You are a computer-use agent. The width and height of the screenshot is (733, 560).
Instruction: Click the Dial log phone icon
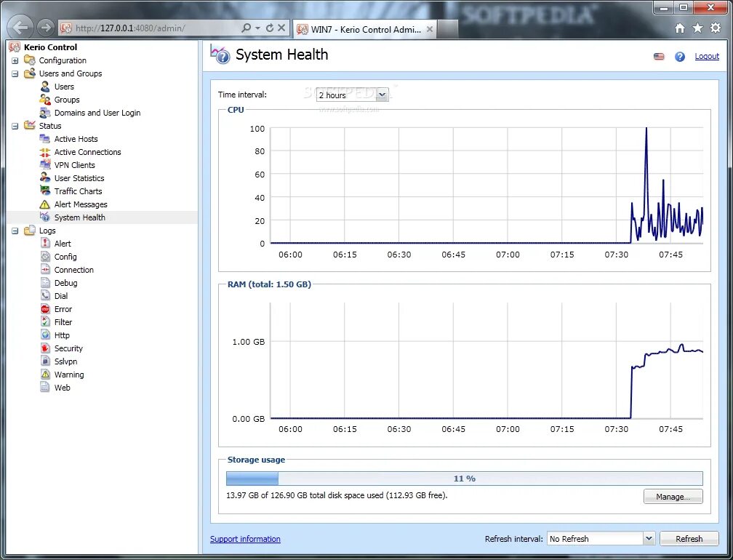click(x=45, y=296)
